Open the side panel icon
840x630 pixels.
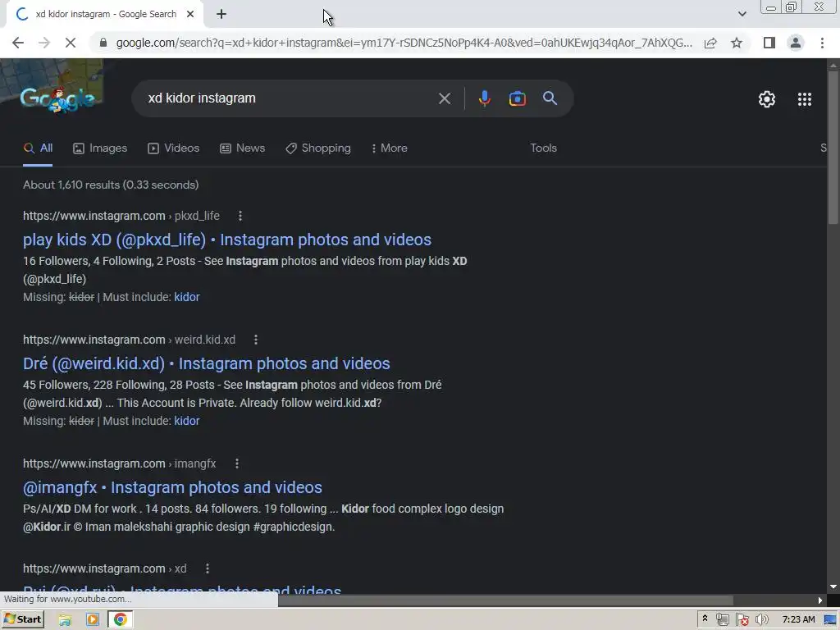769,43
